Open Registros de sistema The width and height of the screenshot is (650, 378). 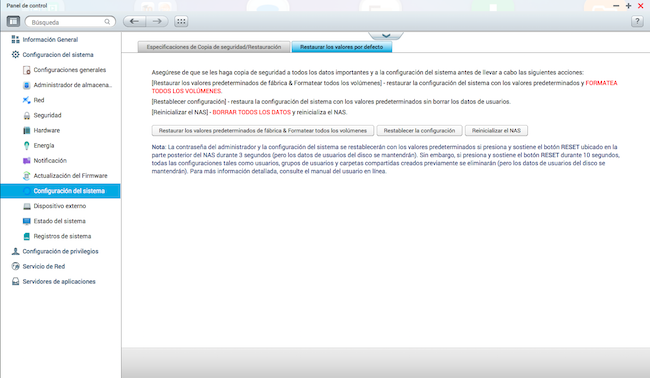62,236
